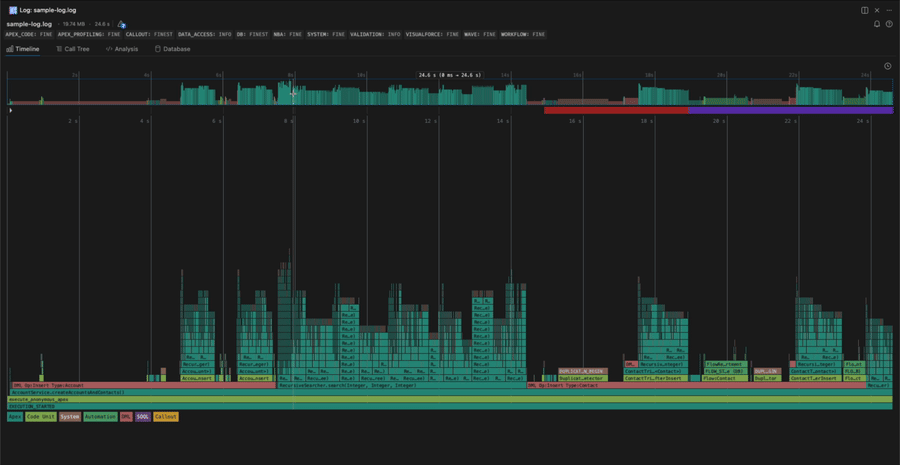Click the NBA: FINE log level badge
Viewport: 900px width, 465px height.
(288, 34)
